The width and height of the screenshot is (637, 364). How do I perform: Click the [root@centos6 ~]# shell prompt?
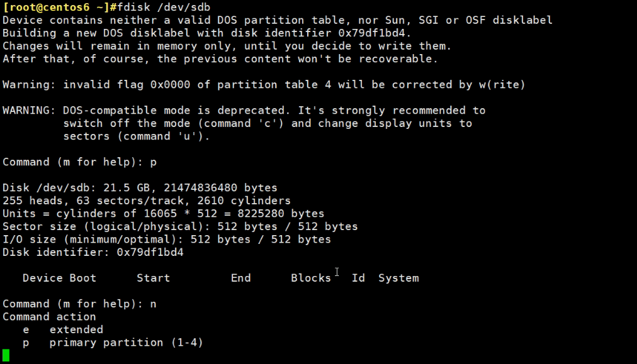(56, 7)
